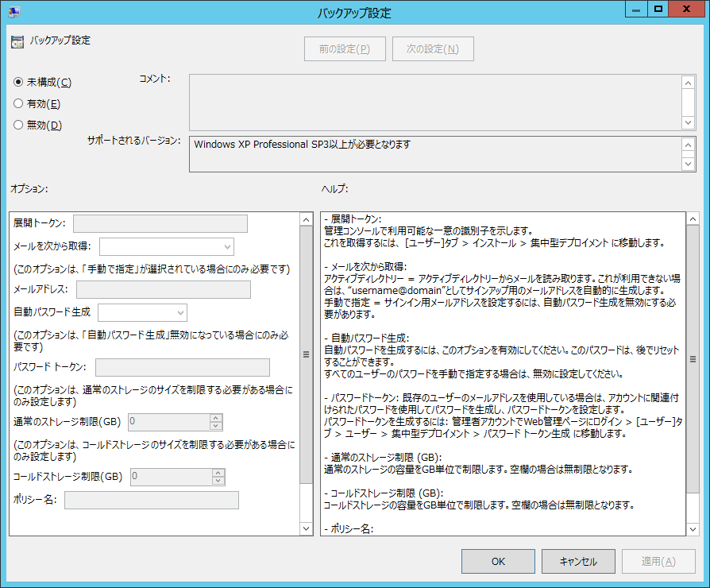
Task: Go to 次の設定 button
Action: [433, 48]
